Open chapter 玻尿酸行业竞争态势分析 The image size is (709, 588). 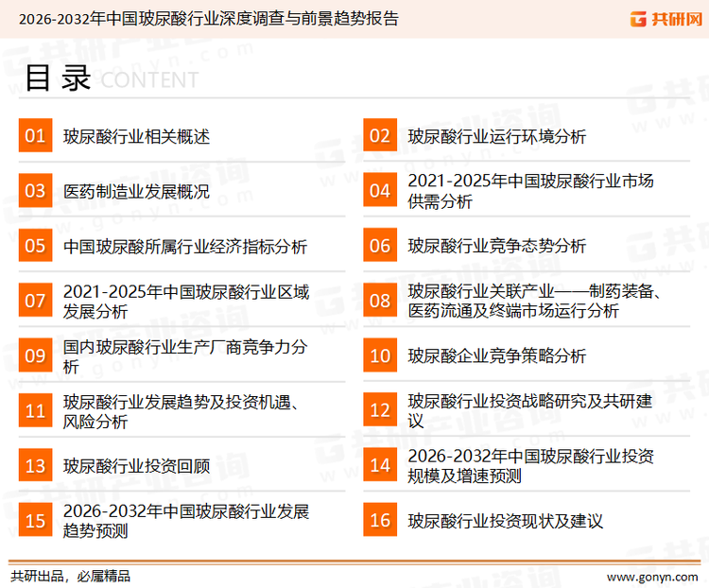point(496,246)
